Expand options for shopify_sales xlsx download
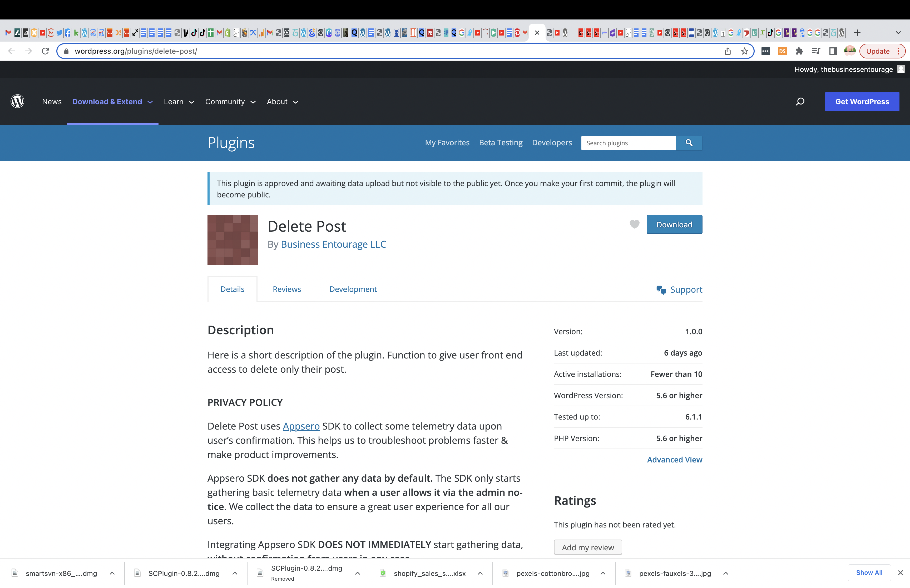 480,573
